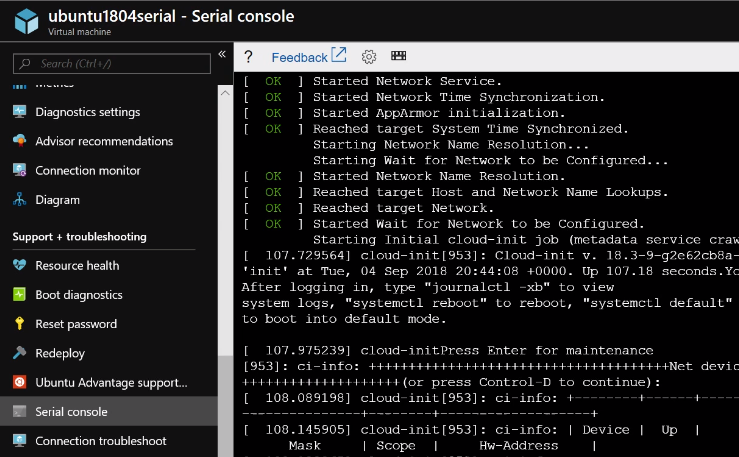739x457 pixels.
Task: Click 'Started Network Service.' console line
Action: [407, 81]
